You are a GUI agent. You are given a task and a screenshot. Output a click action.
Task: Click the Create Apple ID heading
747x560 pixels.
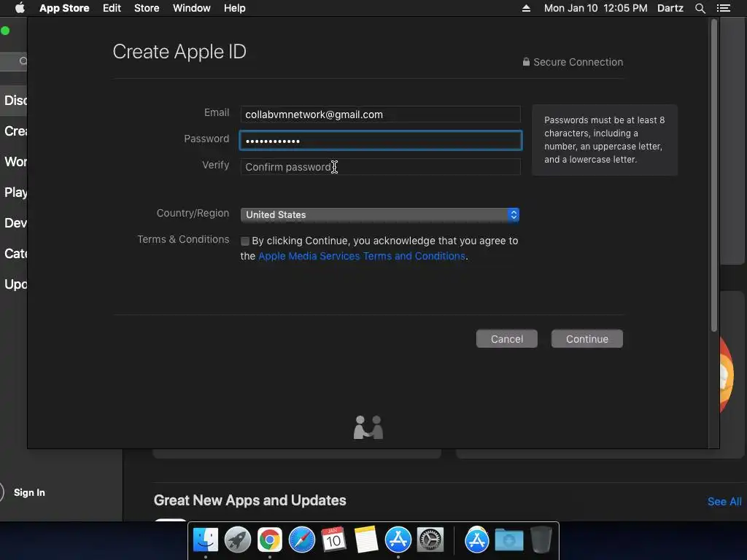click(x=179, y=52)
